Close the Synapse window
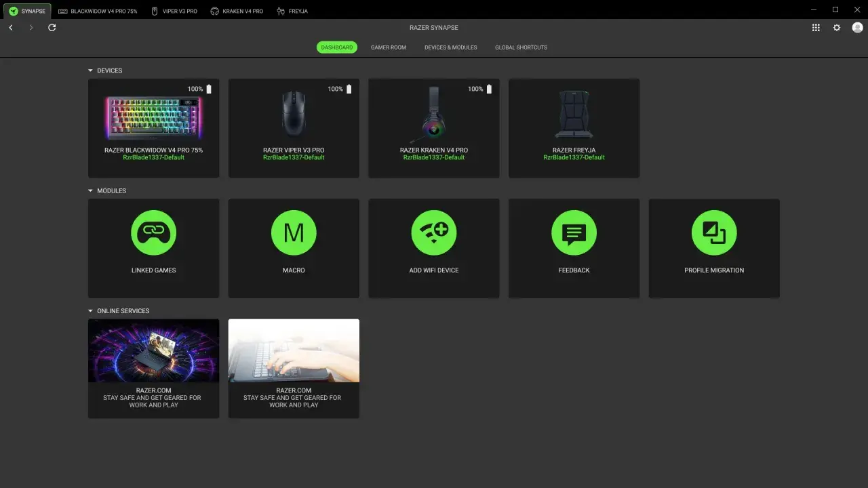This screenshot has width=868, height=488. pyautogui.click(x=856, y=9)
